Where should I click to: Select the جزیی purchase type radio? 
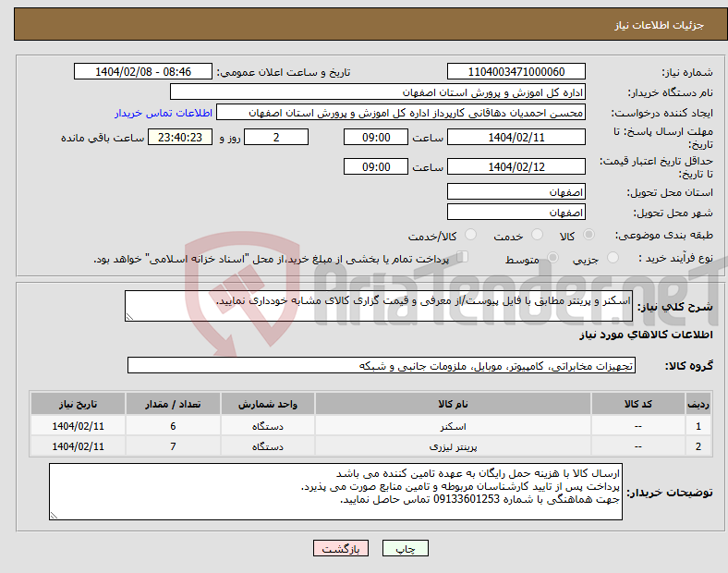pos(613,257)
